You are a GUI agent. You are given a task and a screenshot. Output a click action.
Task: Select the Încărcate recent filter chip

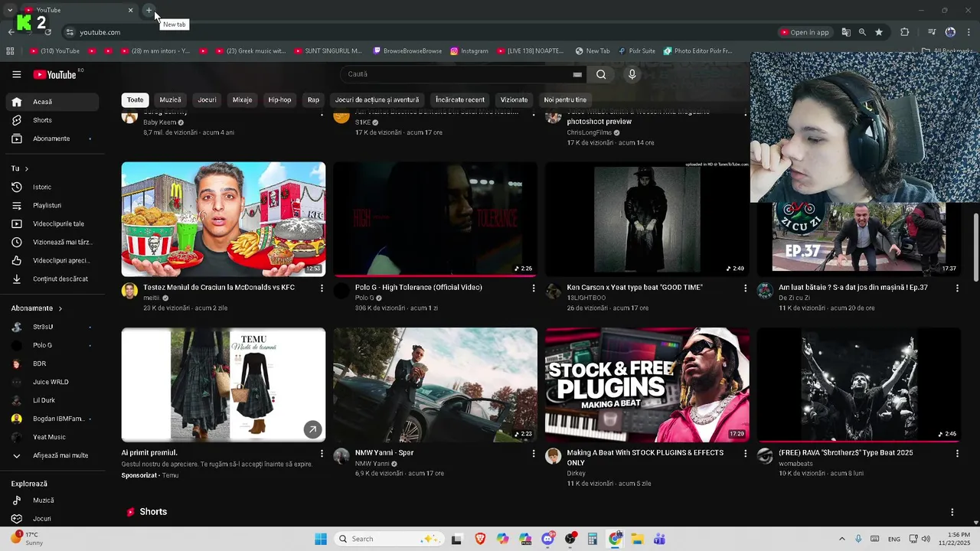459,99
